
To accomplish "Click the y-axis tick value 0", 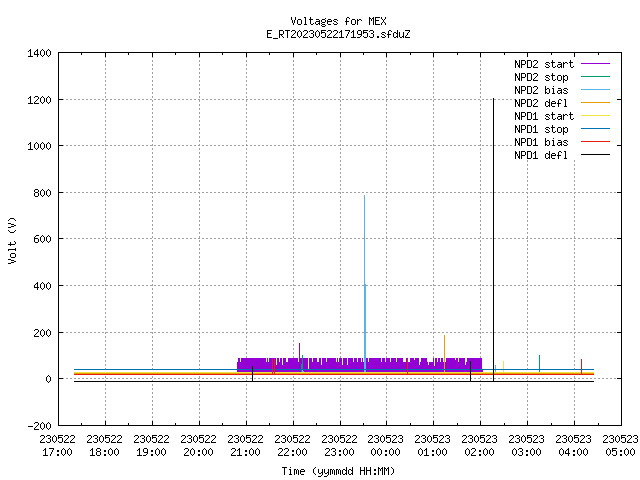I will [49, 379].
